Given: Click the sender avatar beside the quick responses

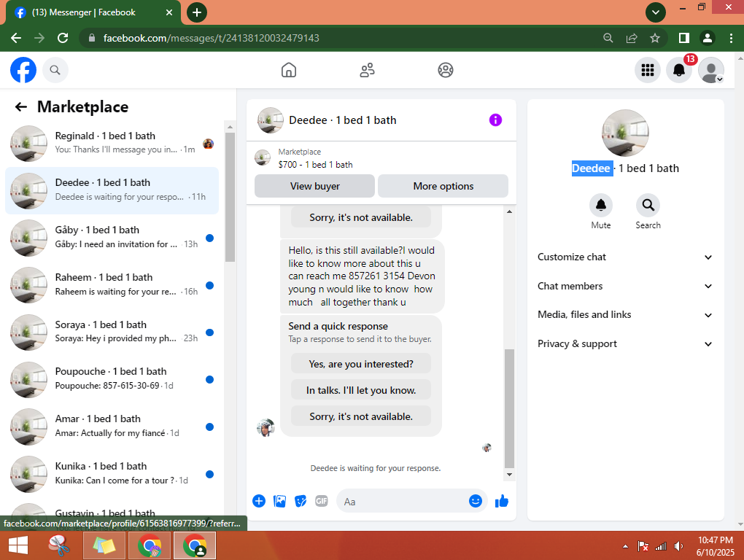Looking at the screenshot, I should [x=266, y=428].
